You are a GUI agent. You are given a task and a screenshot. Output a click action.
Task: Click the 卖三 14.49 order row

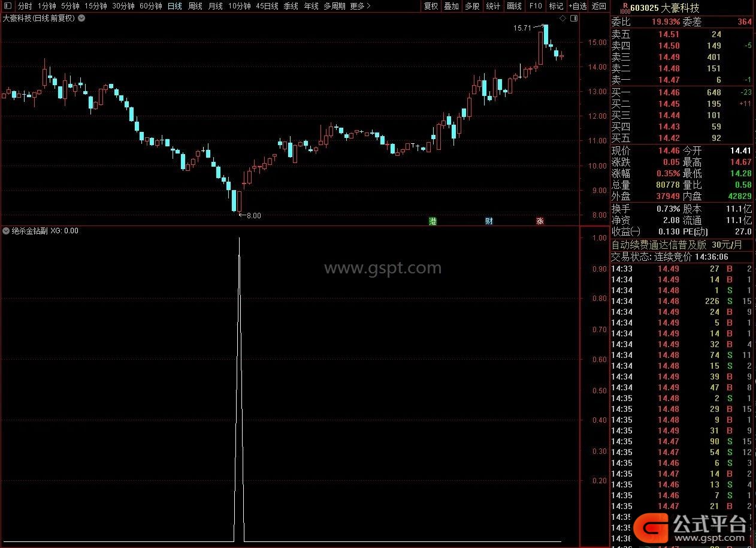point(682,57)
